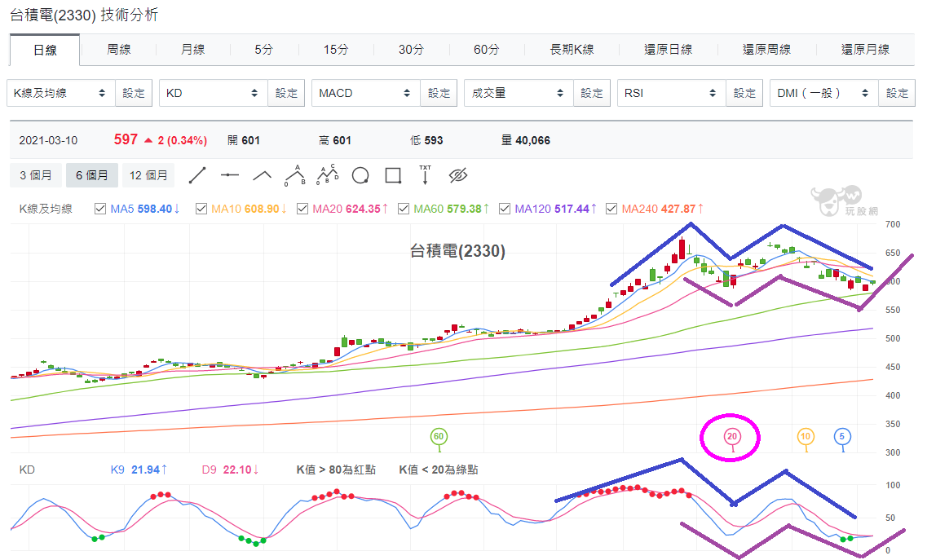Open the RSI indicator dropdown

pos(672,93)
